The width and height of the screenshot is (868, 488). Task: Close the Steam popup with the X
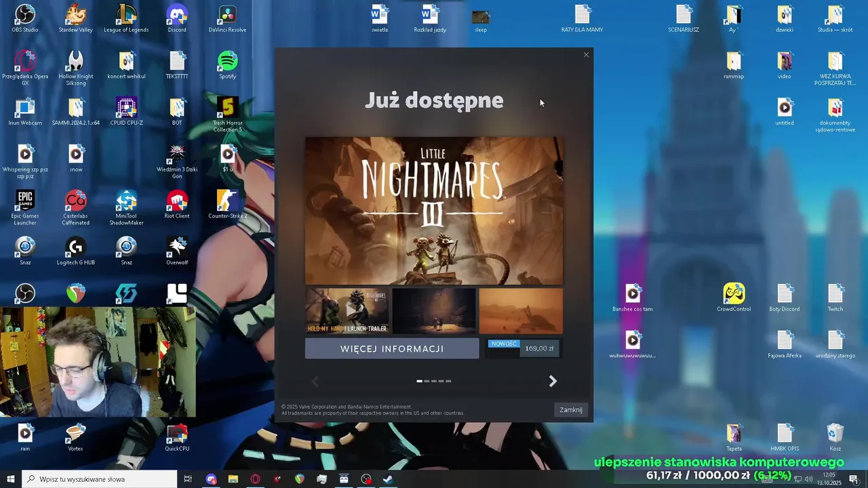click(587, 55)
